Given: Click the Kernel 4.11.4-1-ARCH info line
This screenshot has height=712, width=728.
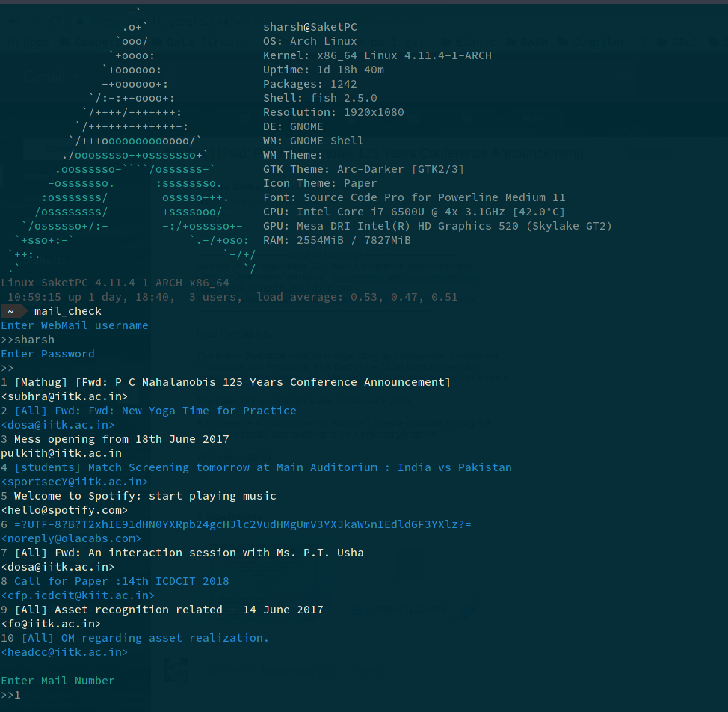Looking at the screenshot, I should tap(377, 55).
